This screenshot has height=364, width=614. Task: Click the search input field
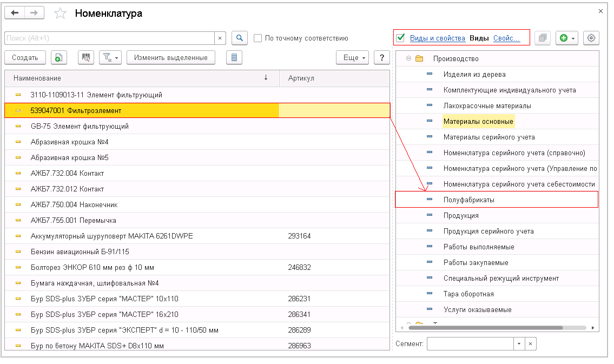tap(108, 38)
